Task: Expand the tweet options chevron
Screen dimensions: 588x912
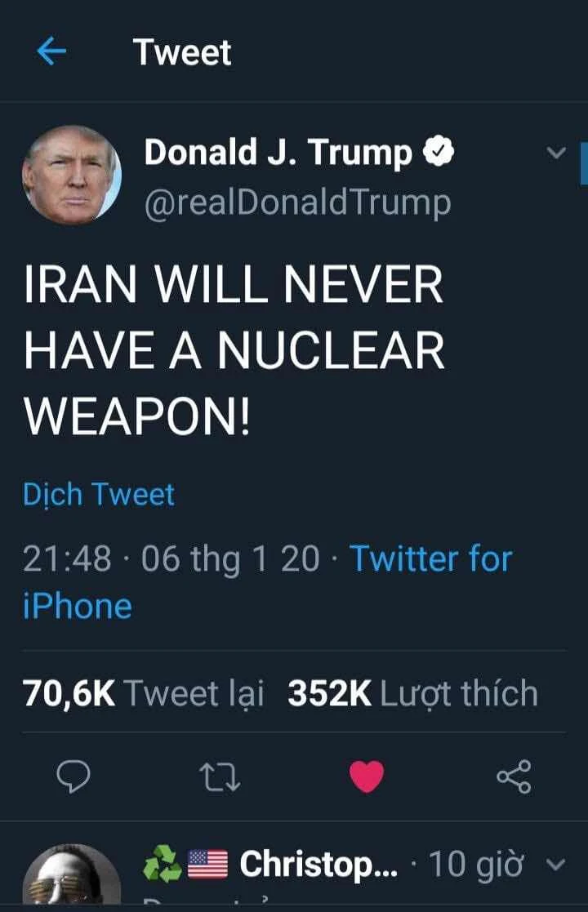Action: [x=556, y=153]
